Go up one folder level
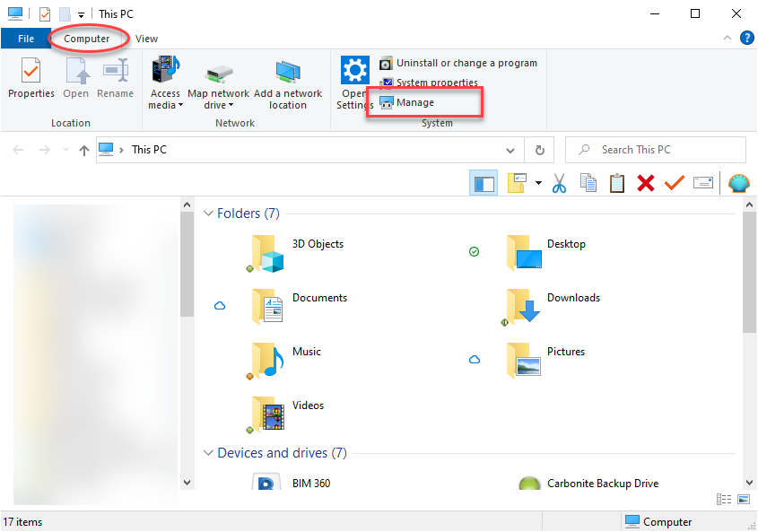This screenshot has height=532, width=758. 84,151
